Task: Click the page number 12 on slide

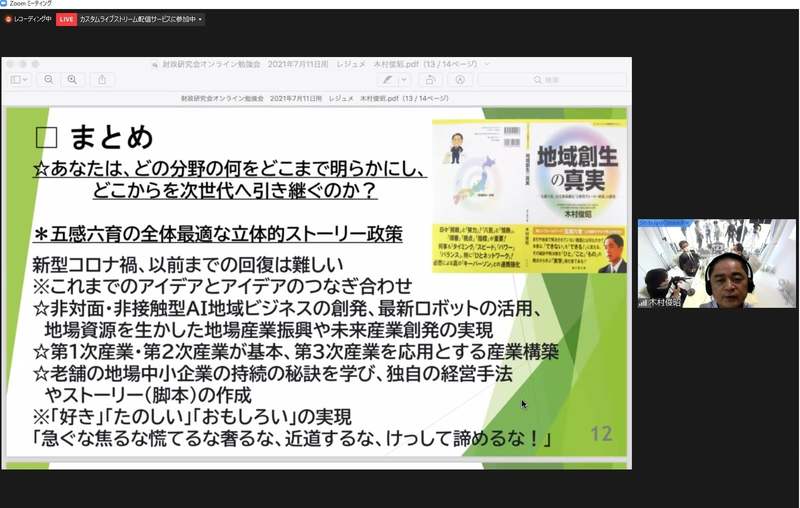Action: [601, 433]
